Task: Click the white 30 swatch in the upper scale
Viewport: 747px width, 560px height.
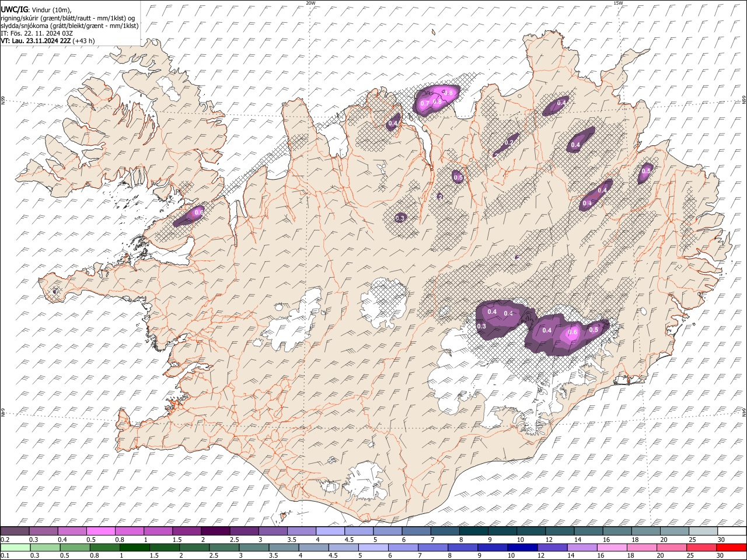Action: (x=732, y=531)
